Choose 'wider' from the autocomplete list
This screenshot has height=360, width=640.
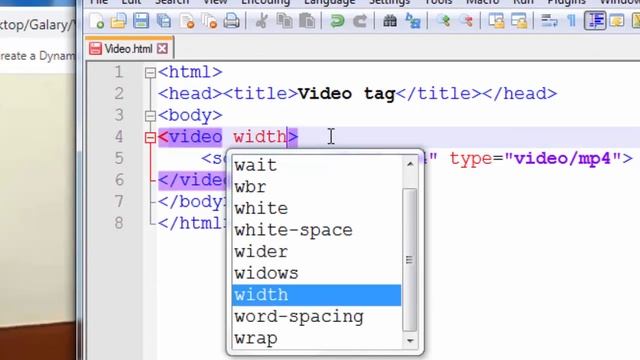[316, 252]
